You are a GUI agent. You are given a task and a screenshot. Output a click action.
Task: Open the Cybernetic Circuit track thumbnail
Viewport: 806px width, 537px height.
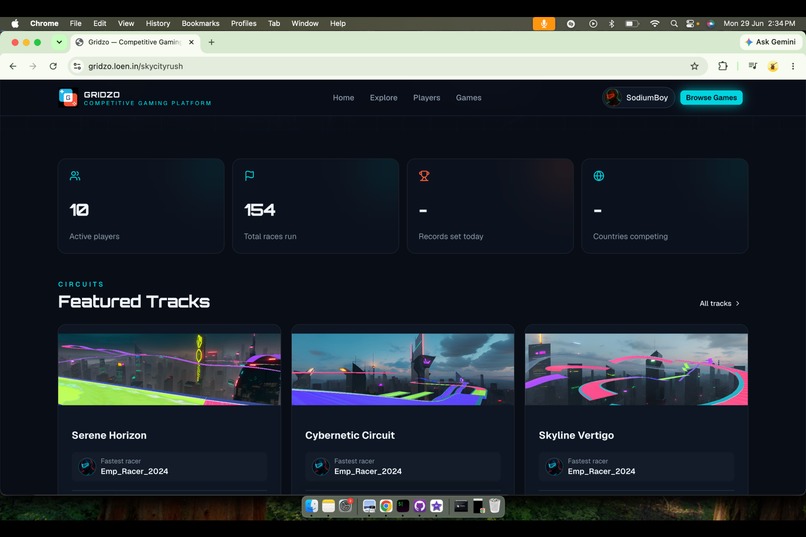[403, 369]
